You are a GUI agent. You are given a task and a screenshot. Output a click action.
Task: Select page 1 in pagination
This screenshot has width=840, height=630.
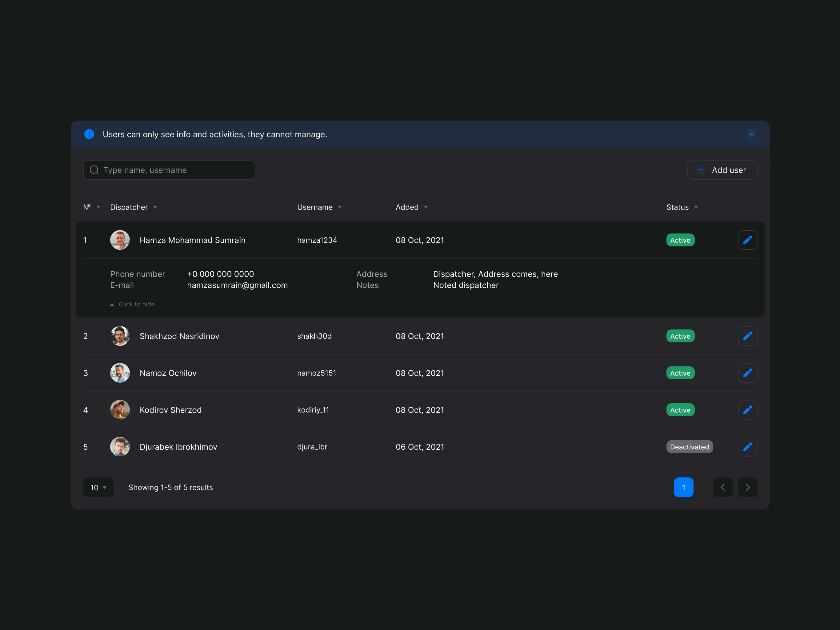(x=684, y=487)
